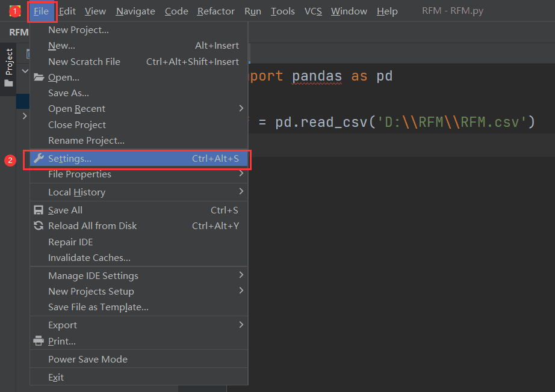Click the 'D:\\RFM\\RFM.csv' string in editor
555x392 pixels.
click(451, 123)
